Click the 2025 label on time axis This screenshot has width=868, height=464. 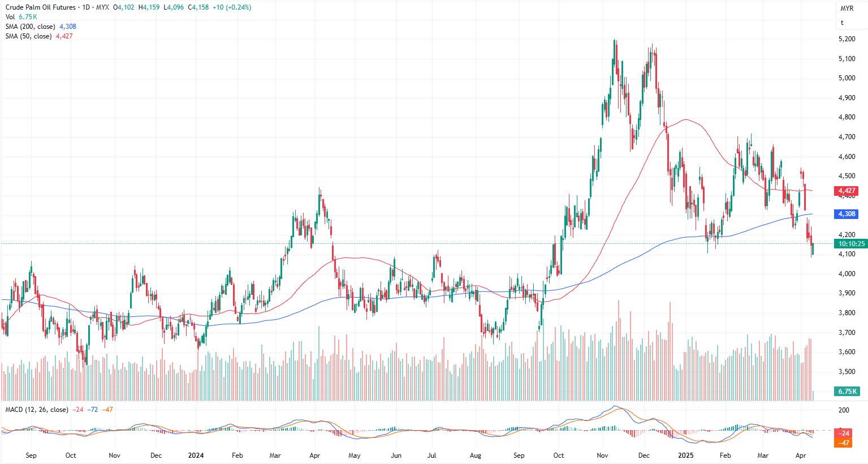click(685, 456)
